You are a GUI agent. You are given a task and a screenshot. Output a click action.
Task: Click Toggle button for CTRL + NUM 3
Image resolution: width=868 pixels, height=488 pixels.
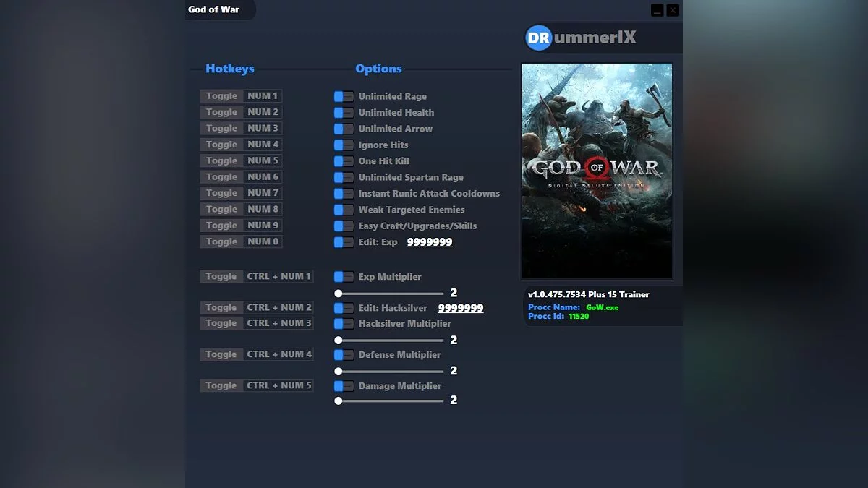tap(221, 323)
